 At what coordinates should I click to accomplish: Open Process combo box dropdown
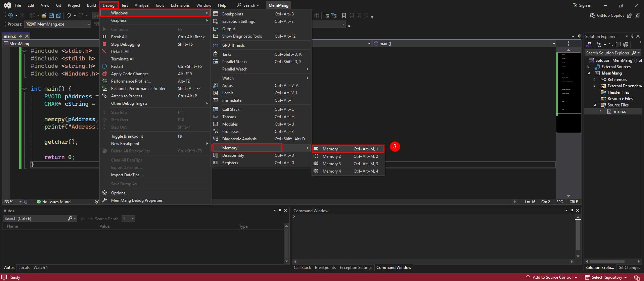tap(89, 24)
